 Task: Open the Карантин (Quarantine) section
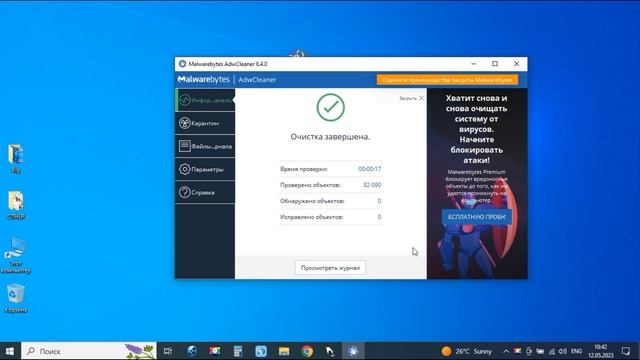pyautogui.click(x=205, y=123)
